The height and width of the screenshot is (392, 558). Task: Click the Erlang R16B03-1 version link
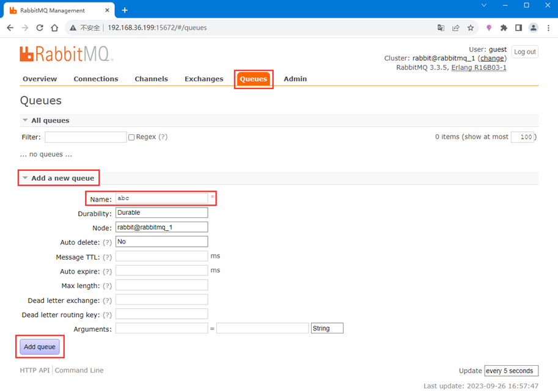point(479,68)
